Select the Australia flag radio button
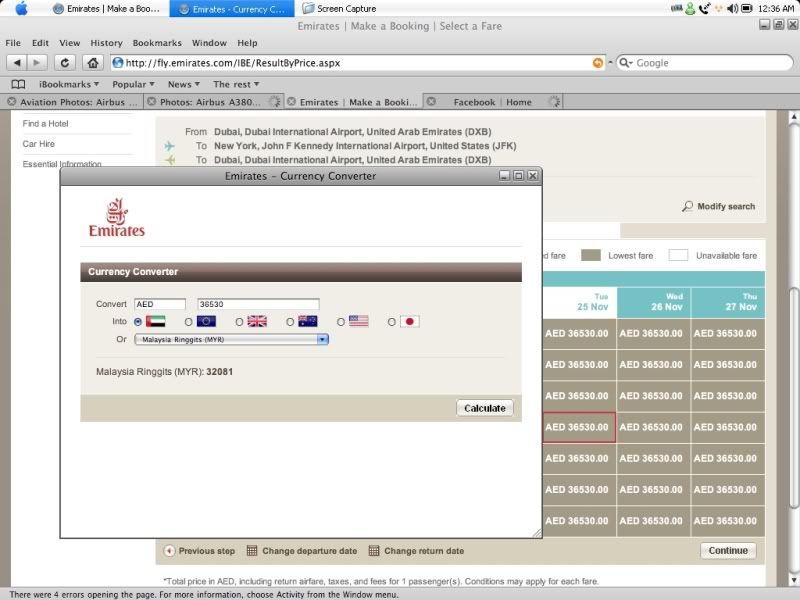Image resolution: width=800 pixels, height=600 pixels. [x=290, y=322]
